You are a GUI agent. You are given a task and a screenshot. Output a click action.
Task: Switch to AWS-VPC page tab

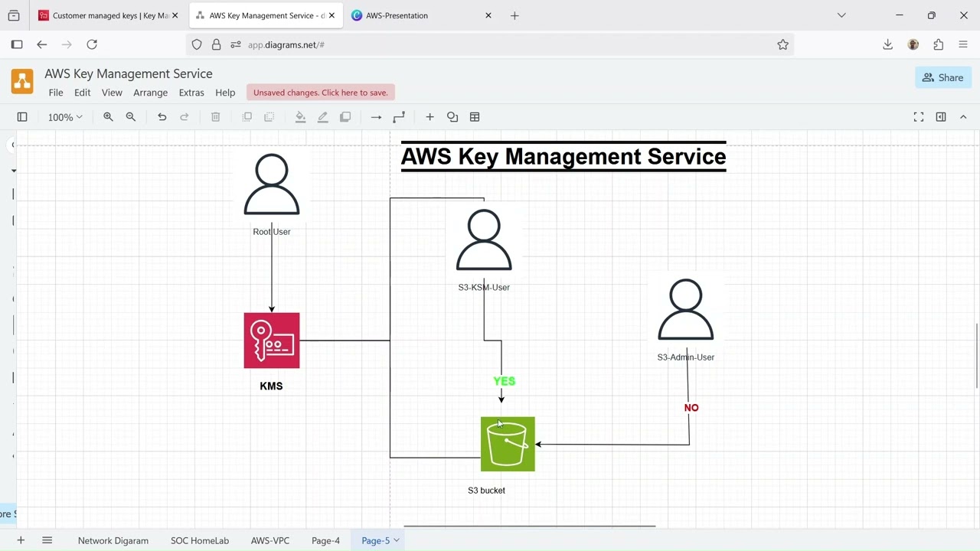click(270, 540)
